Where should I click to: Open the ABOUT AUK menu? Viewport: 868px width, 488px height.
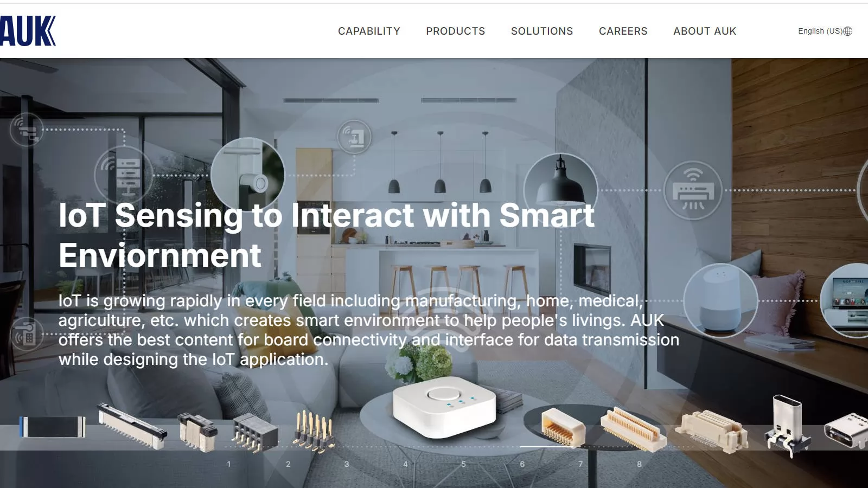click(705, 31)
